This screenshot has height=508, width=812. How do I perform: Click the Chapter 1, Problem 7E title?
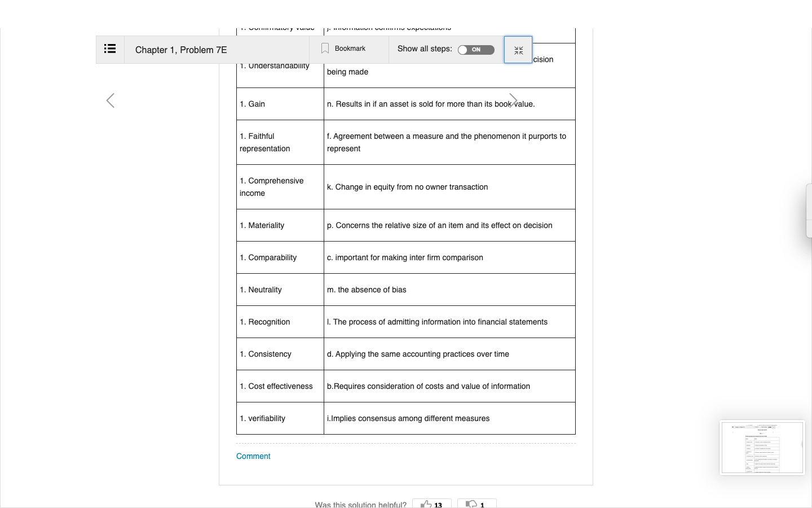tap(181, 50)
